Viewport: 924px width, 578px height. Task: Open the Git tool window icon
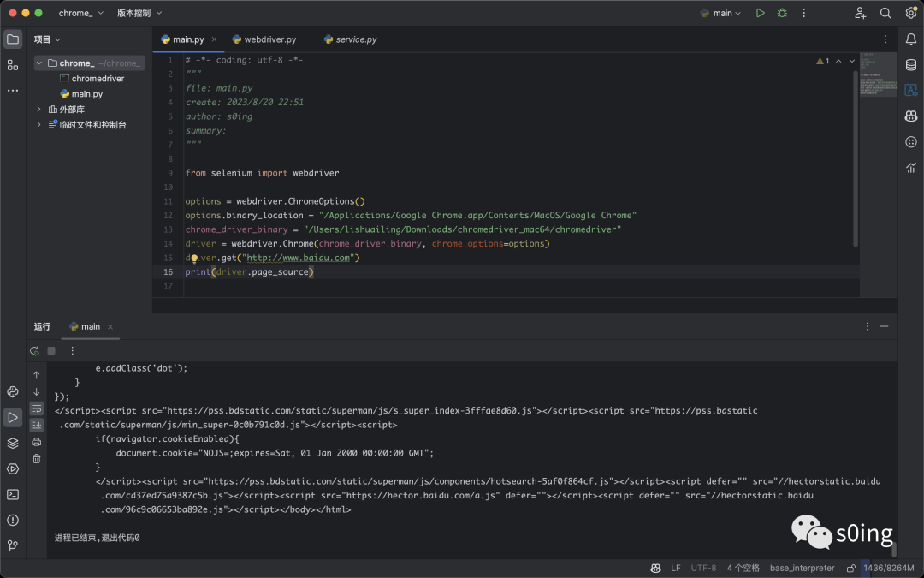pyautogui.click(x=12, y=545)
